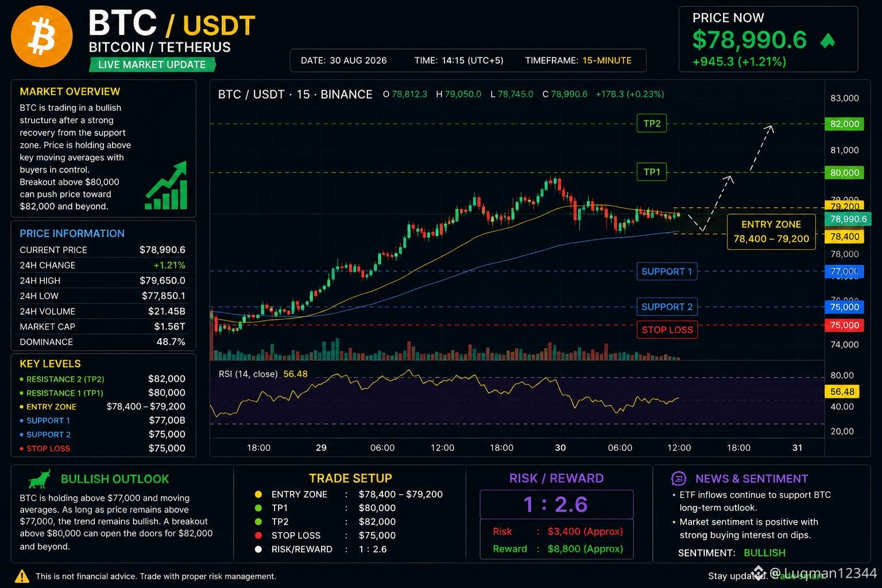Click the Risk : $3,400 (Approx) line

tap(558, 532)
